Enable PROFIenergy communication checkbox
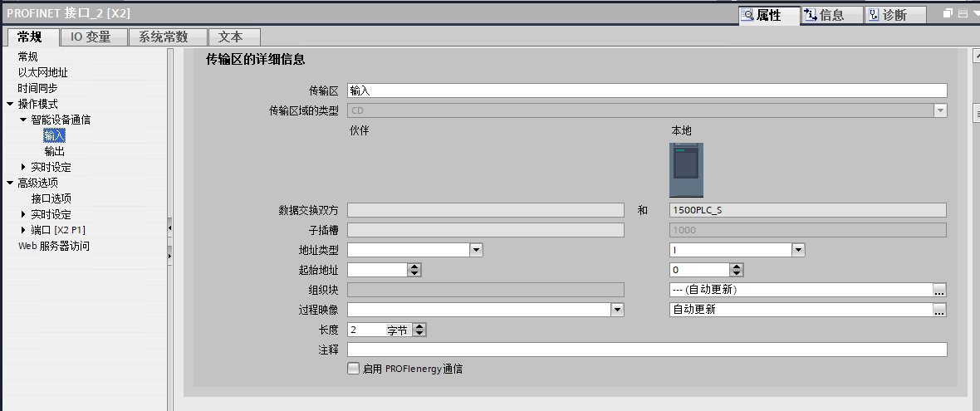980x411 pixels. coord(354,369)
